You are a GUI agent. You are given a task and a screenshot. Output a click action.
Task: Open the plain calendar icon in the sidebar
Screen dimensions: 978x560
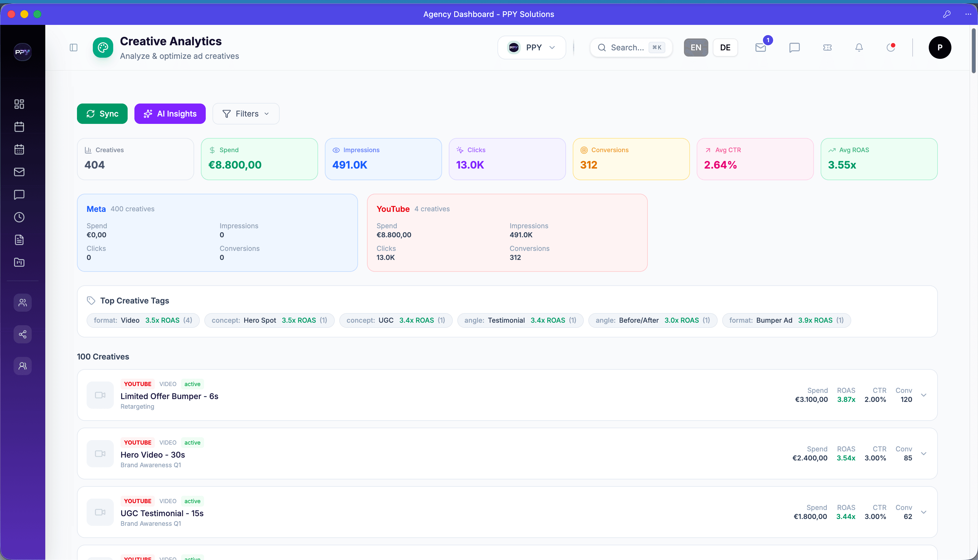[x=19, y=126]
